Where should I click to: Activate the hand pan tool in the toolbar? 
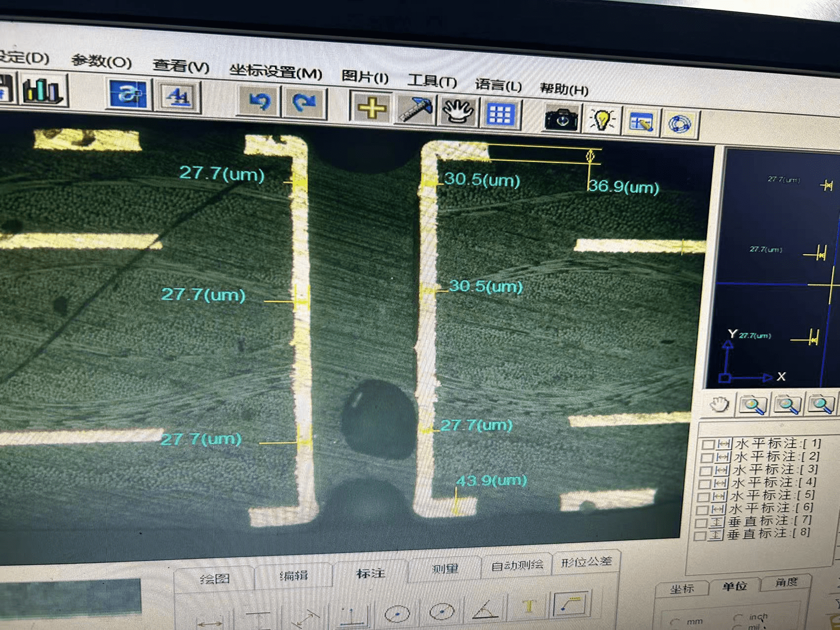coord(458,112)
